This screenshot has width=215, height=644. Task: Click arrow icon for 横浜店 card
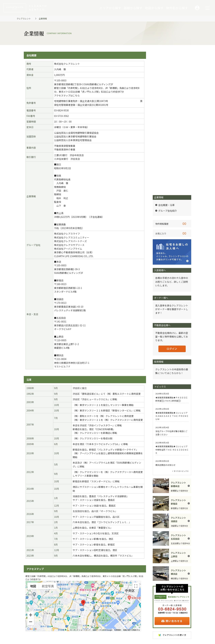point(189,573)
